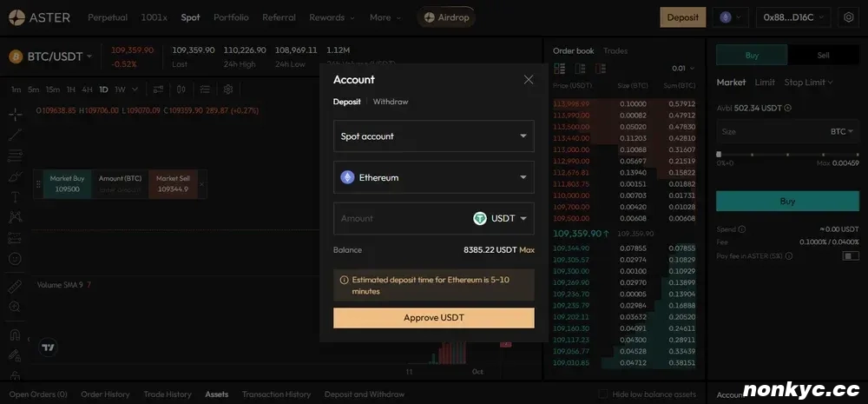Select the trend line drawing tool
Viewport: 868px width, 404px height.
pos(15,135)
